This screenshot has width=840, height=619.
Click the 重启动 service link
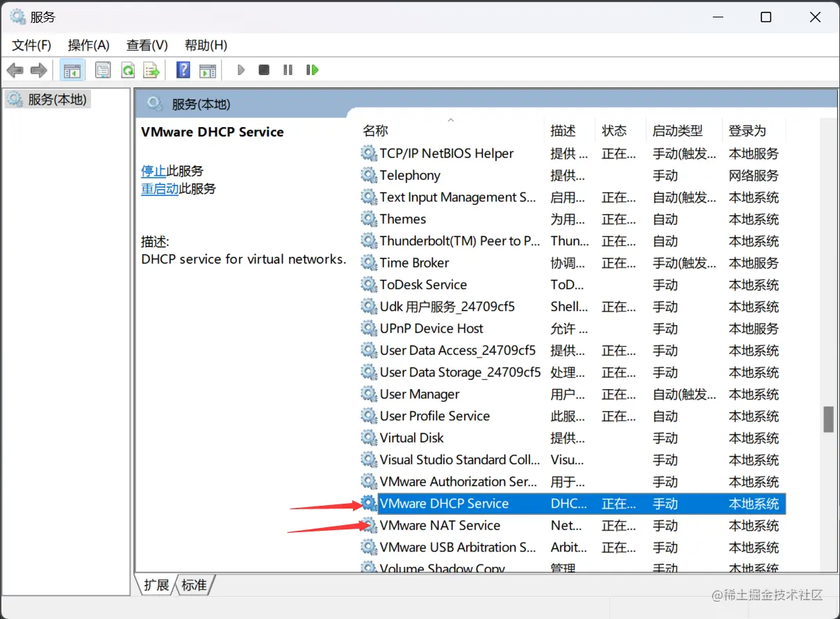coord(160,189)
